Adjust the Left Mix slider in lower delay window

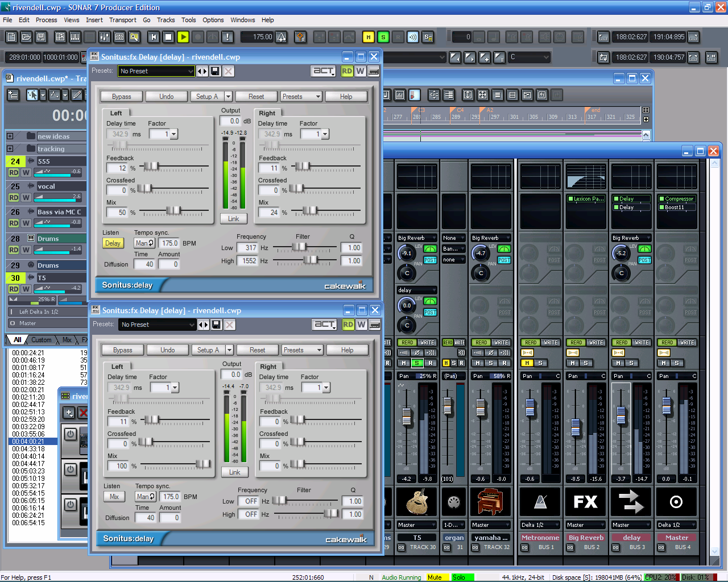[202, 464]
